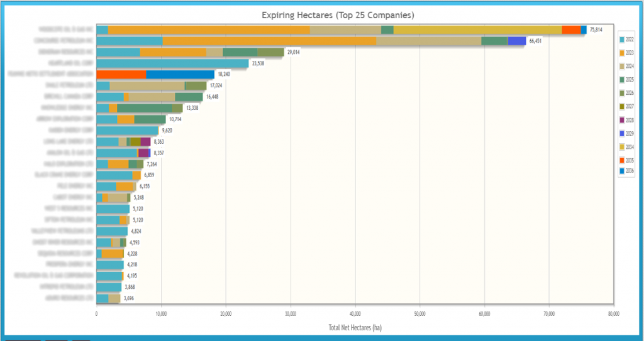644x341 pixels.
Task: Click the 18,240 value label
Action: (224, 74)
